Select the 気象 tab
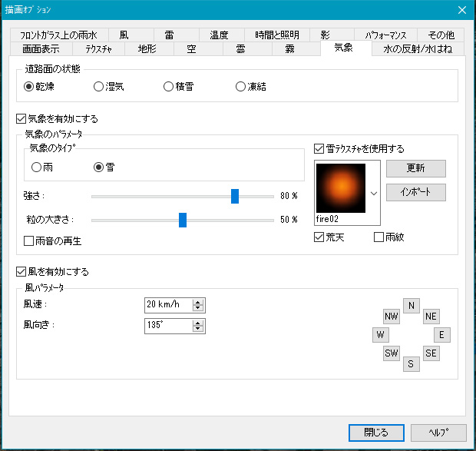 click(x=346, y=48)
